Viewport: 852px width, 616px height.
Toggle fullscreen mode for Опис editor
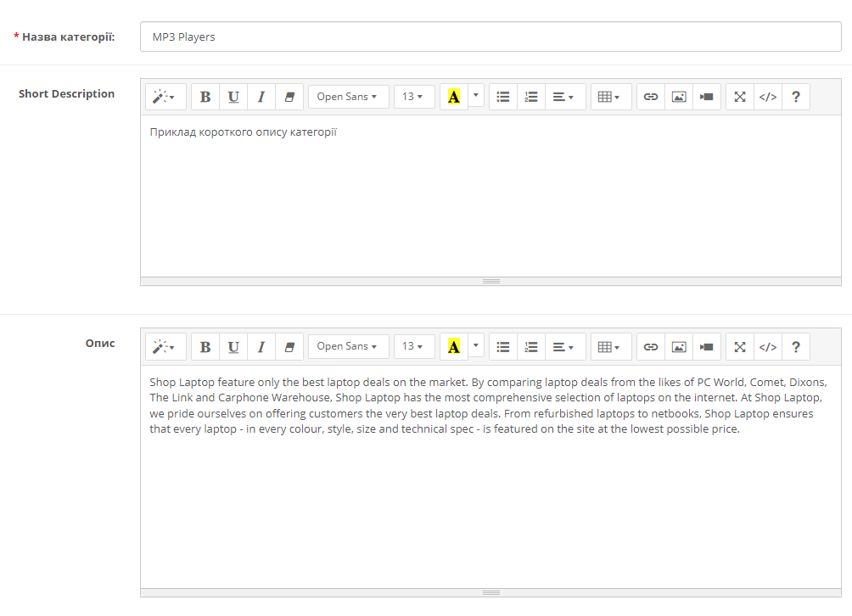click(740, 346)
